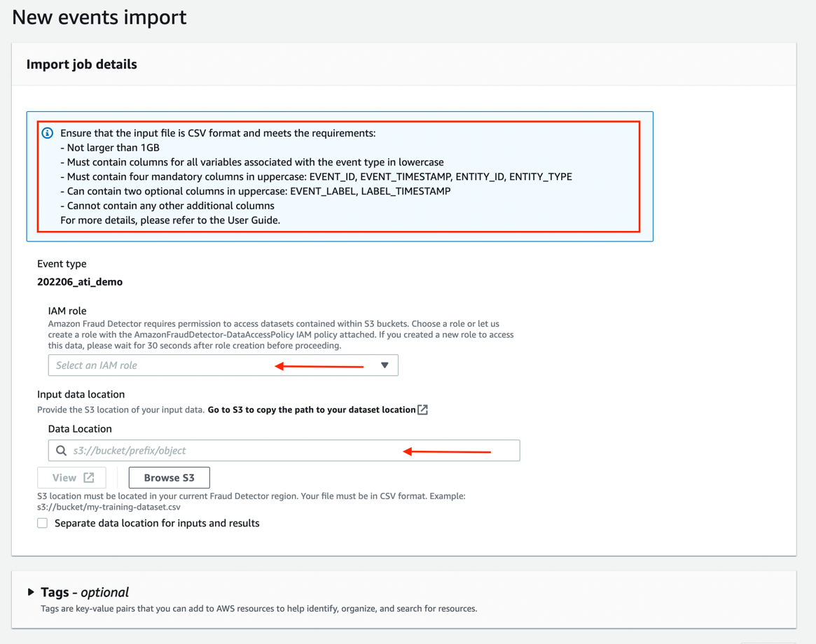Screen dimensions: 816x644
Task: Open the Browse S3 dialog
Action: (169, 477)
